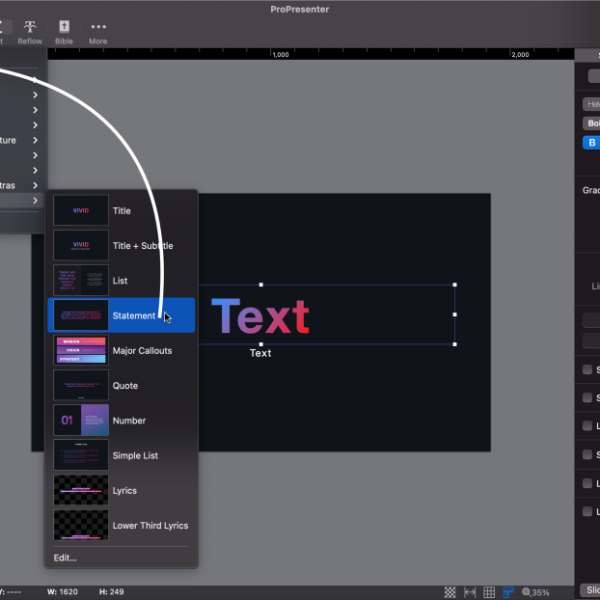The image size is (600, 600).
Task: Click the ProPresenter window title
Action: [x=300, y=9]
